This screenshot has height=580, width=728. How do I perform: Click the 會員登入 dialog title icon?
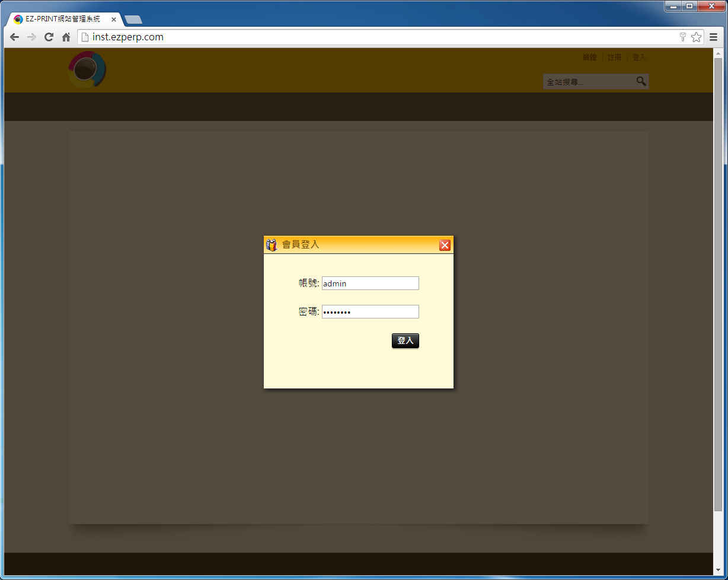coord(272,245)
